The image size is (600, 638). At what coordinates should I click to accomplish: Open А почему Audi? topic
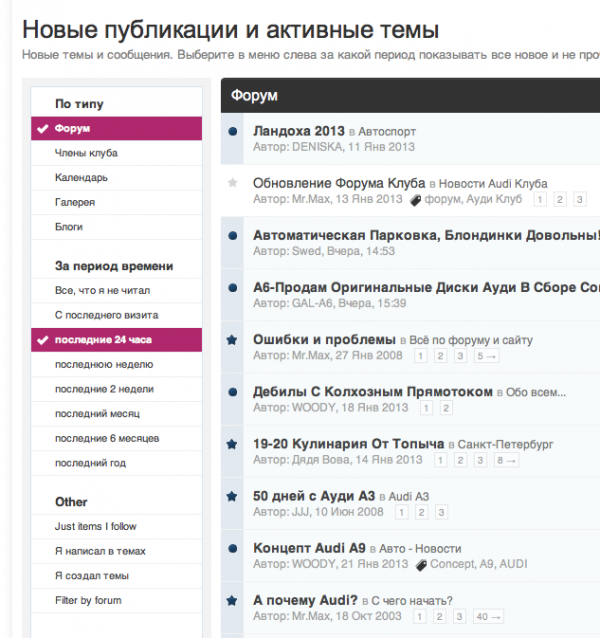point(305,600)
